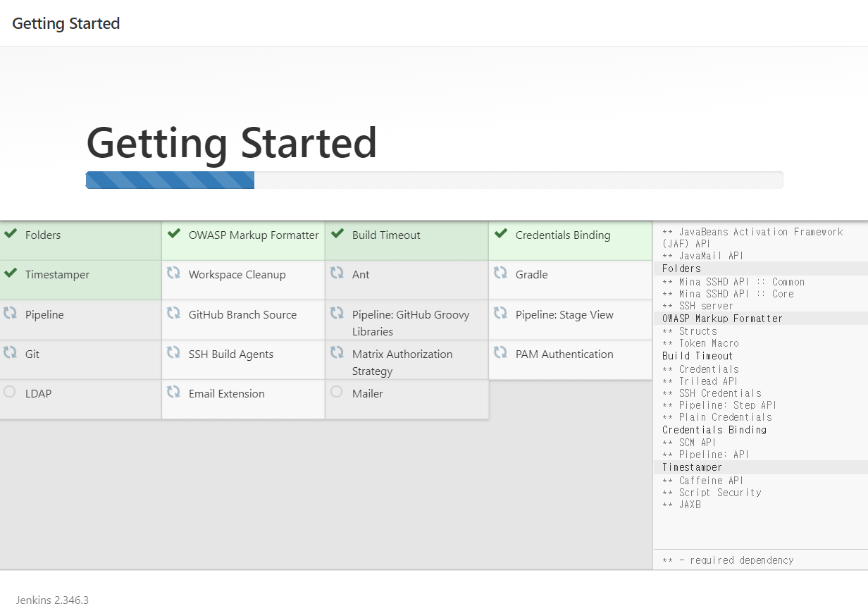This screenshot has width=868, height=611.
Task: Click the Build Timeout success checkmark
Action: point(337,234)
